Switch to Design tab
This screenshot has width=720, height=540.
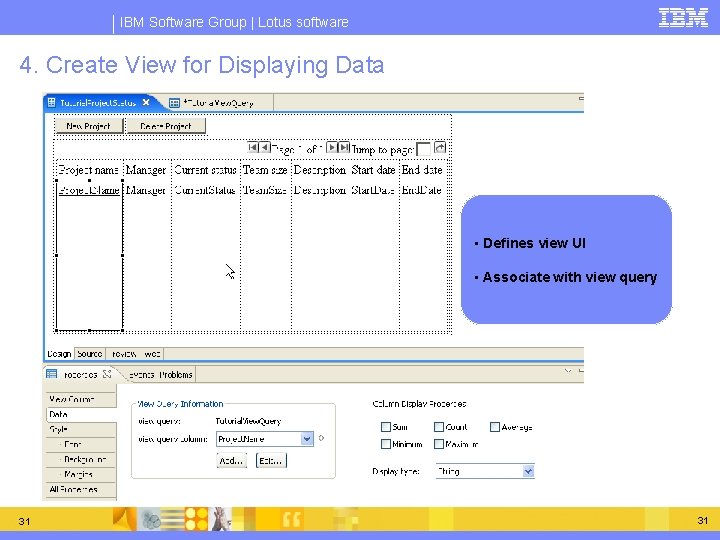pyautogui.click(x=59, y=354)
